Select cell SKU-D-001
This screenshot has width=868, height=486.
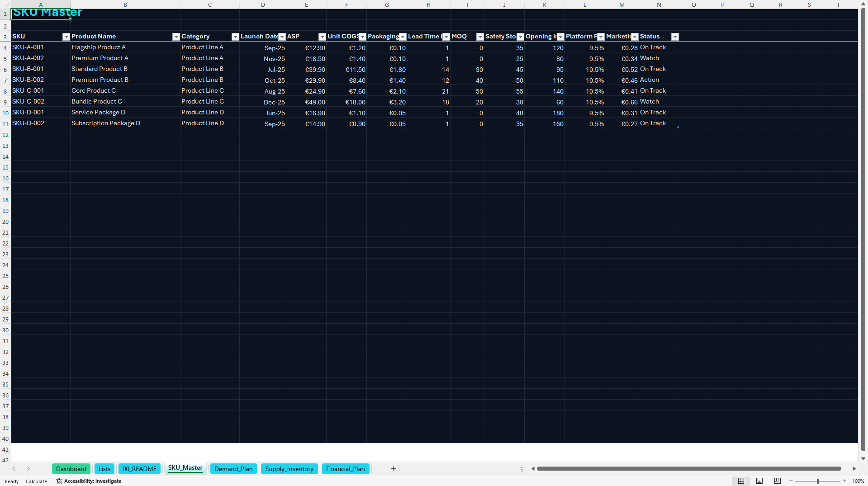tap(41, 113)
